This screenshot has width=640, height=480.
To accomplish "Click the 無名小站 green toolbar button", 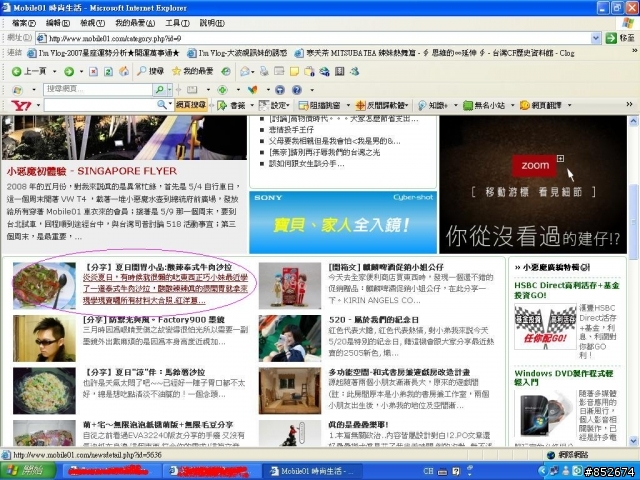I will 484,105.
